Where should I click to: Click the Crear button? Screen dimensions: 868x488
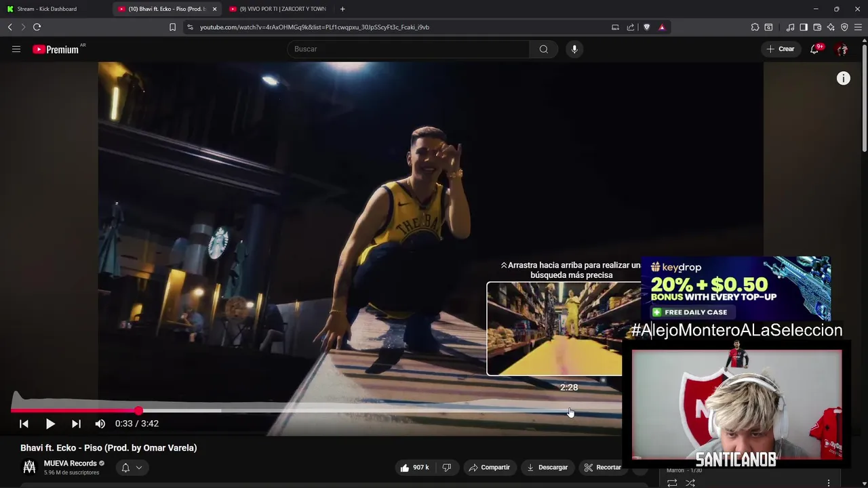(781, 49)
